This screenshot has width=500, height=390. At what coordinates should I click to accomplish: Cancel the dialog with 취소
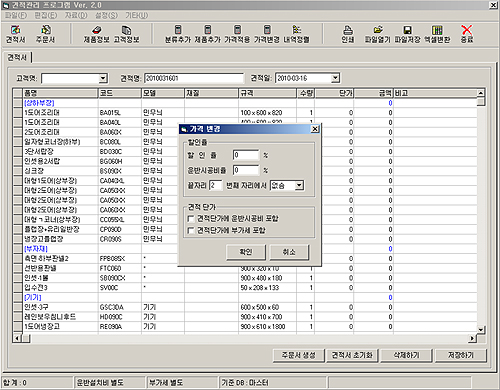coord(289,252)
